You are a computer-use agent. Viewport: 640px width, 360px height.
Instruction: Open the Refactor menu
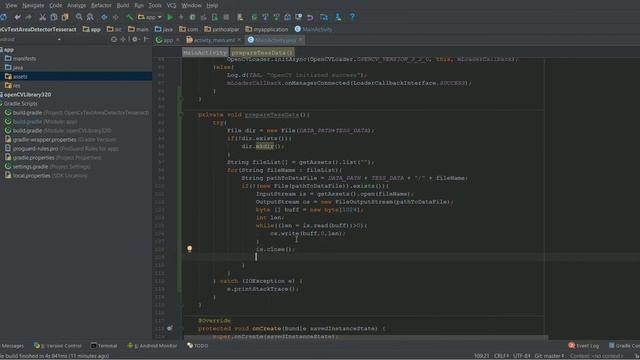(101, 5)
